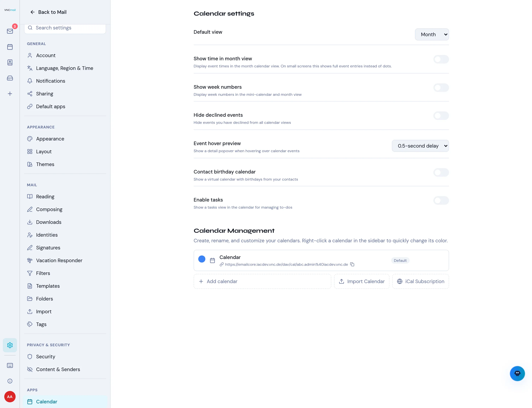Screen dimensions: 532x408
Task: Open Templates settings
Action: pyautogui.click(x=65, y=286)
